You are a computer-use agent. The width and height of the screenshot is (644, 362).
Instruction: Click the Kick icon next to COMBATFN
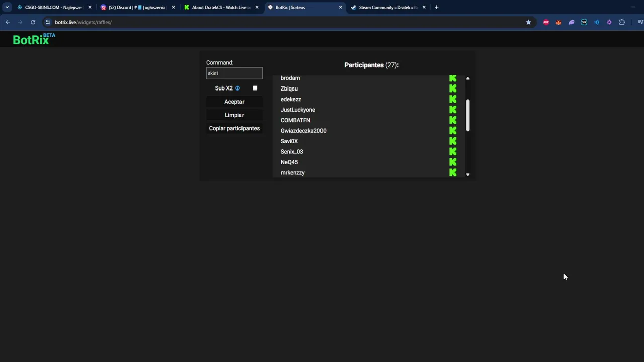(x=453, y=120)
